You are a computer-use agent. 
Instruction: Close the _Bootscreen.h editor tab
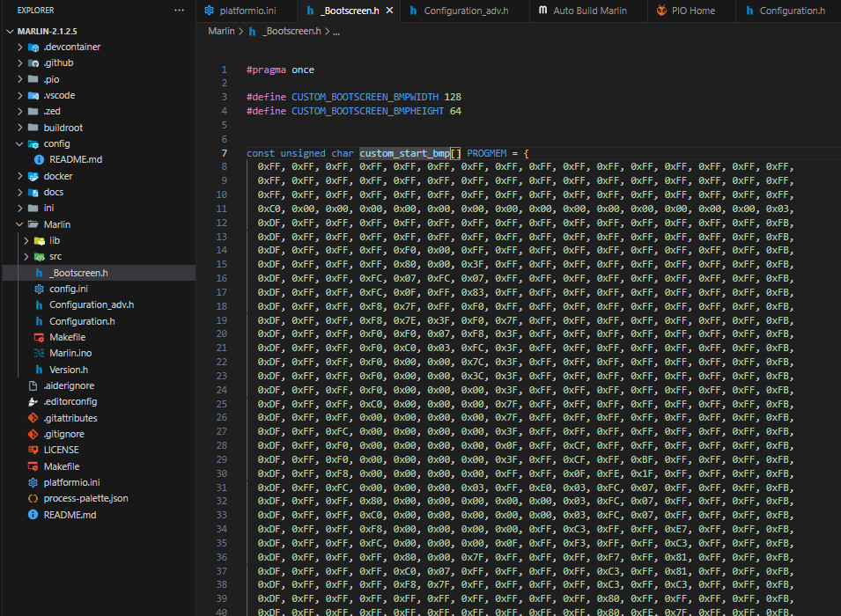pos(389,11)
